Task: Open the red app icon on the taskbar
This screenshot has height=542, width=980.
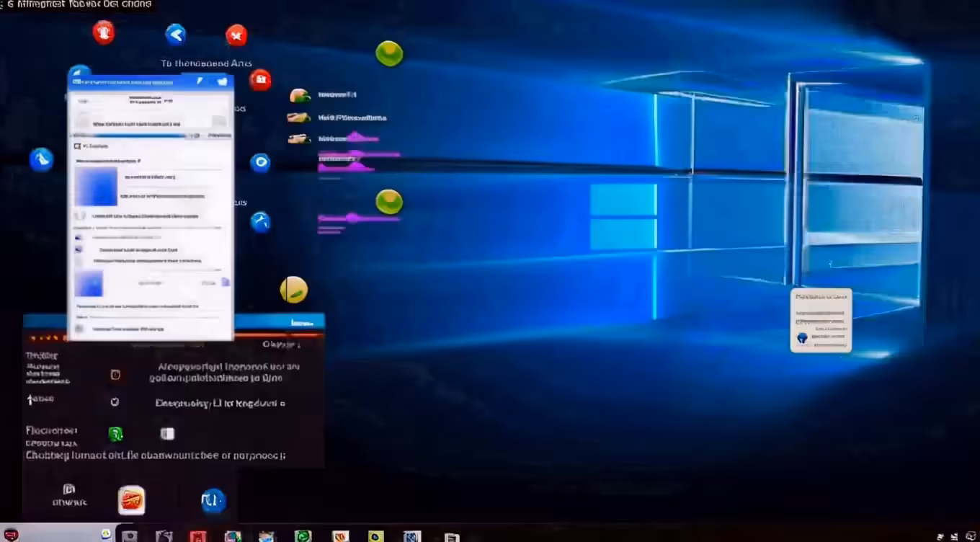Action: [197, 536]
